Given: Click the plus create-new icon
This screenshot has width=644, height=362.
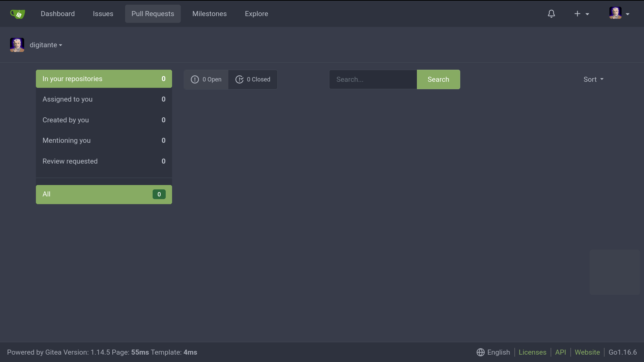Looking at the screenshot, I should click(x=577, y=14).
